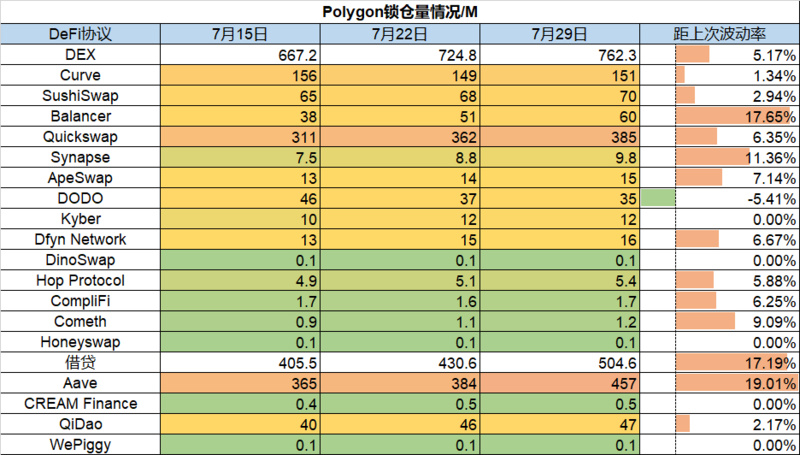The height and width of the screenshot is (455, 800).
Task: Select the Curve 7月15日 value 156
Action: 240,75
